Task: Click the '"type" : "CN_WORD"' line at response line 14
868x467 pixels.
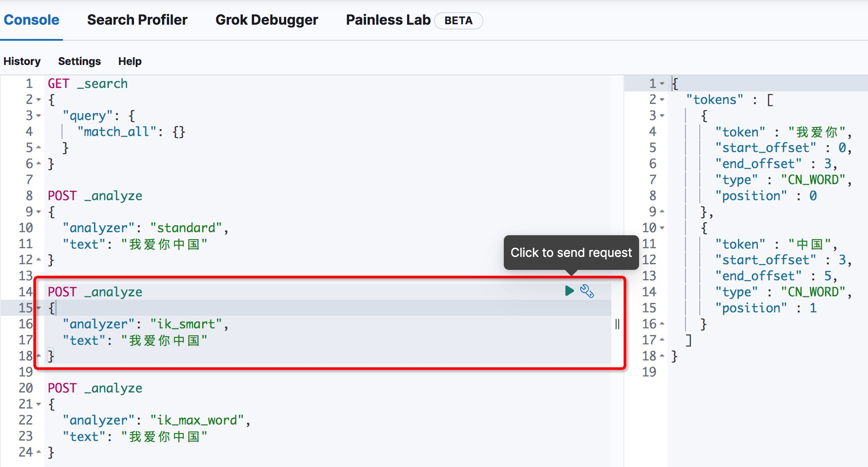Action: click(783, 292)
